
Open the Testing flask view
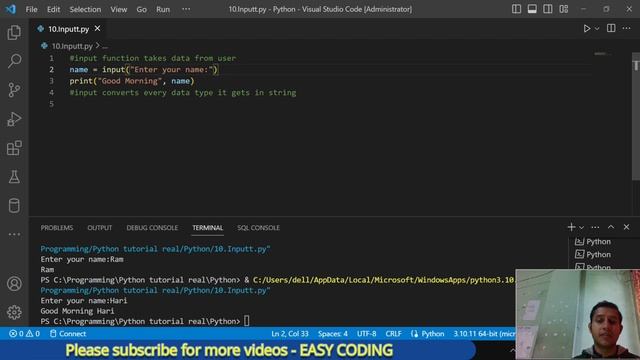pyautogui.click(x=14, y=177)
